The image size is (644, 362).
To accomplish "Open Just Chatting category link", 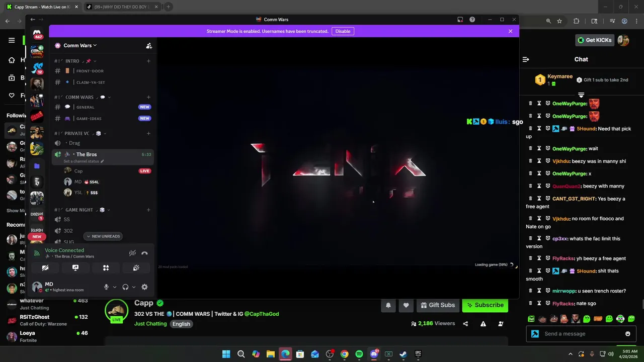I will (x=150, y=324).
